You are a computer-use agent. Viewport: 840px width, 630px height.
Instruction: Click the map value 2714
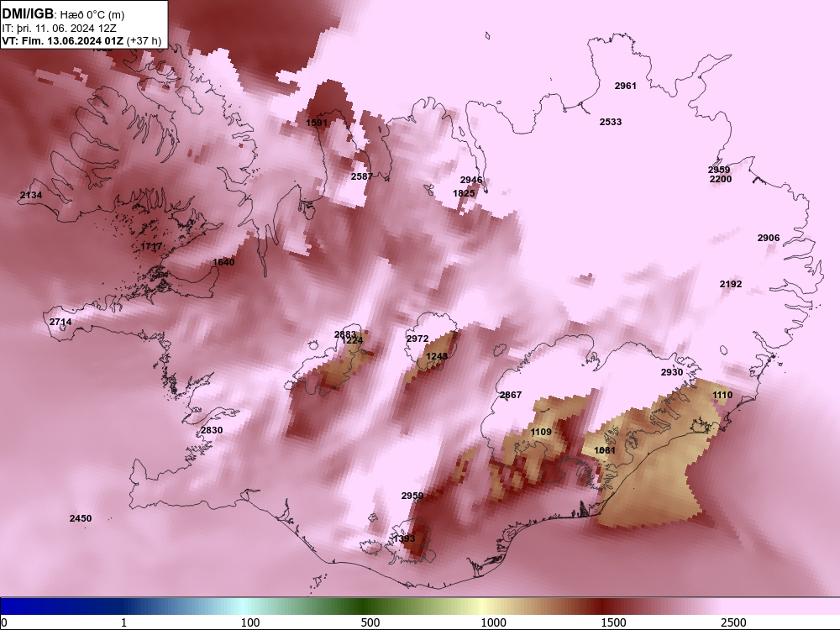point(60,322)
